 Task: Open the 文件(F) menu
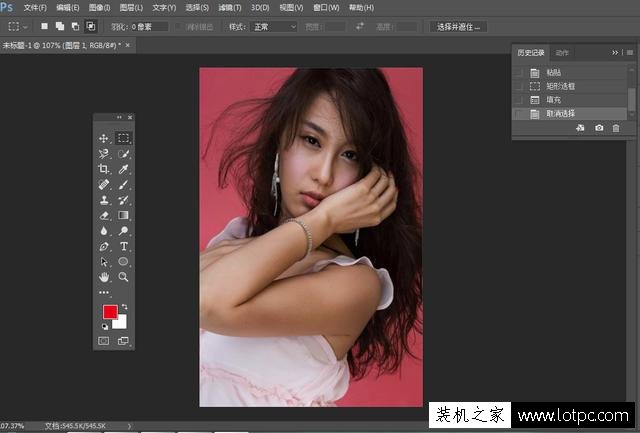[35, 8]
